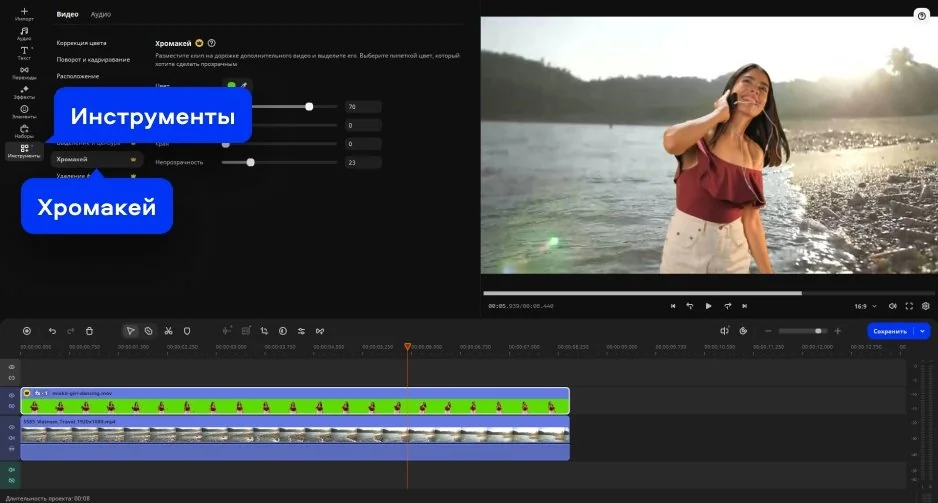Image resolution: width=938 pixels, height=503 pixels.
Task: Open Поворот и кадрирование tool
Action: 93,60
